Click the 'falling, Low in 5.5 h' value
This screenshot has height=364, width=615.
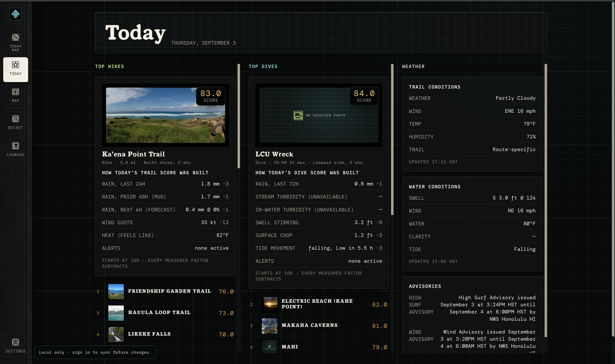pos(341,248)
